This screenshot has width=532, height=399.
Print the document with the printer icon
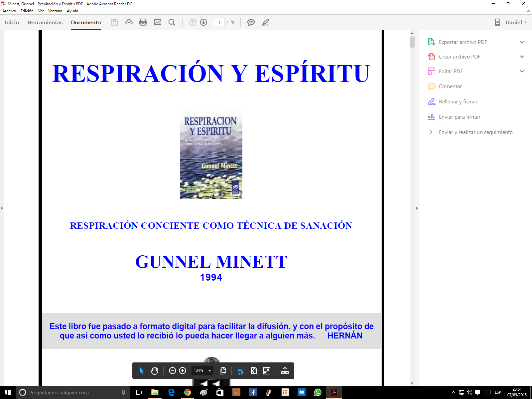(143, 22)
